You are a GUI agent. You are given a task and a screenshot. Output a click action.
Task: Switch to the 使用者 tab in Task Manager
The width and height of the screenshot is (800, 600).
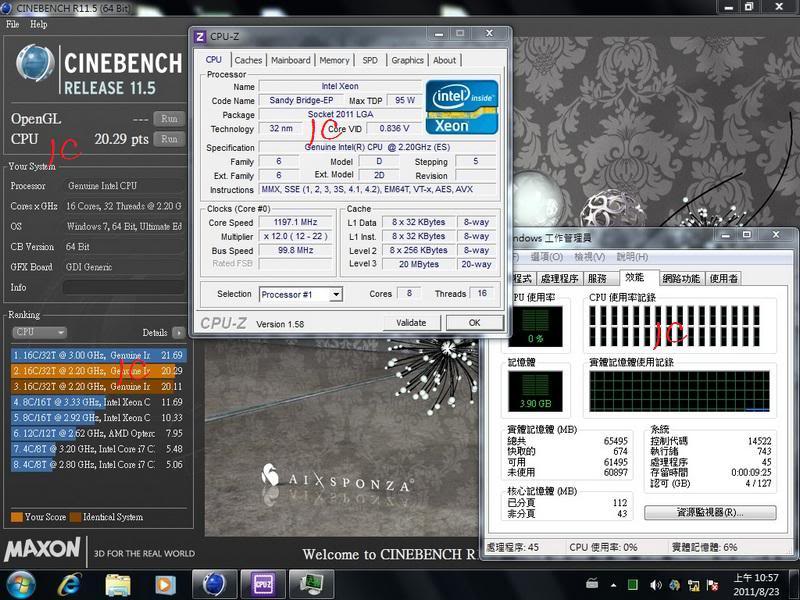(x=724, y=279)
